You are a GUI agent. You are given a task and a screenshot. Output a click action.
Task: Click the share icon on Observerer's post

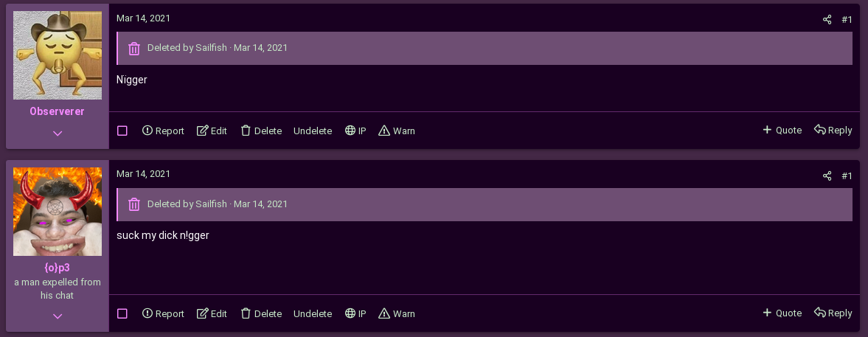pos(827,20)
